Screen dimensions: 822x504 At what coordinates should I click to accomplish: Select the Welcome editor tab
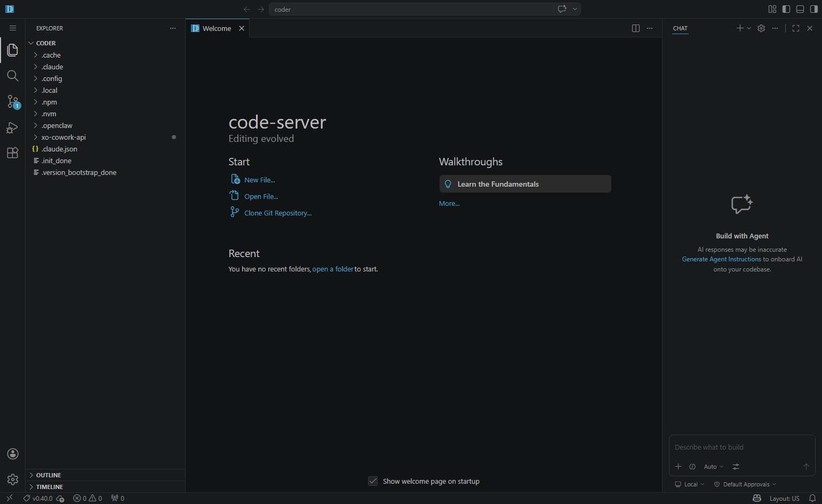pos(217,28)
